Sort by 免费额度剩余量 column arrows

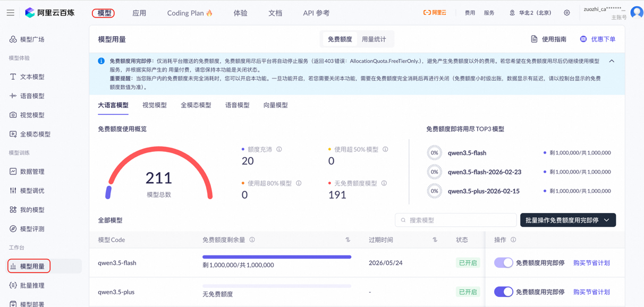point(348,240)
